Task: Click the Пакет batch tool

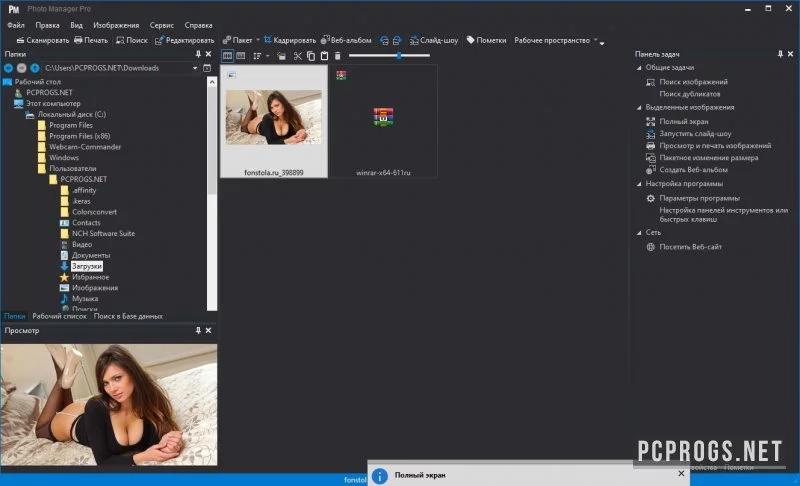Action: coord(237,40)
